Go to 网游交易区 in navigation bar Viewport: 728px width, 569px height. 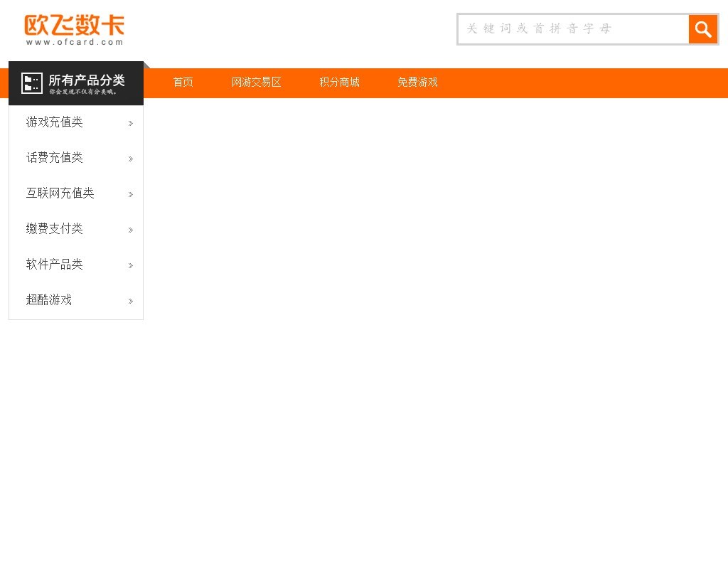256,83
